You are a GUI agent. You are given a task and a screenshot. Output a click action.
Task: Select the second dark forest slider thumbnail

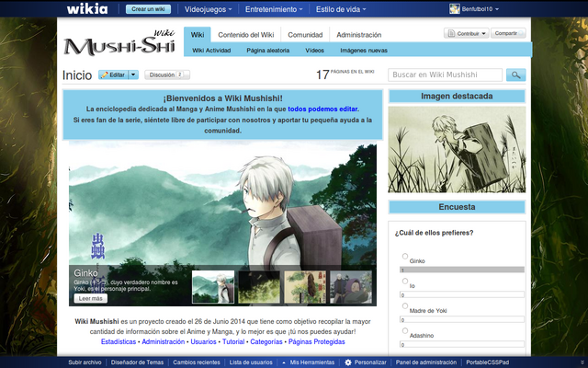click(259, 287)
